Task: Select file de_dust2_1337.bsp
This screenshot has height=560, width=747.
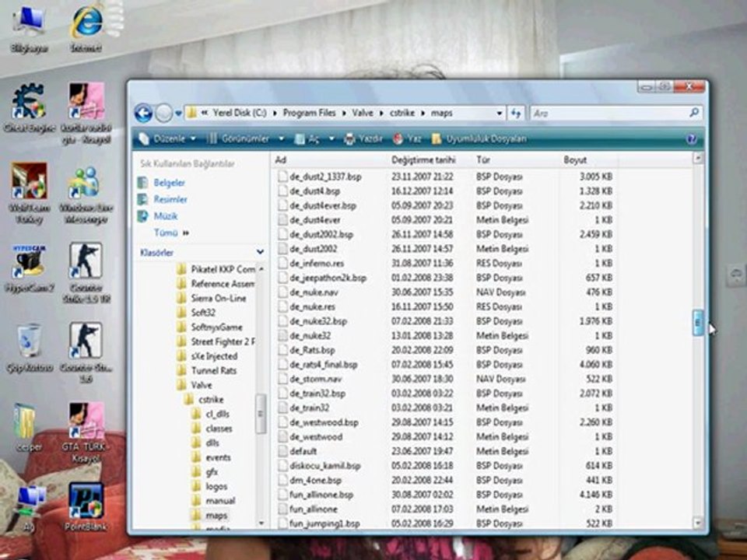Action: pos(325,177)
